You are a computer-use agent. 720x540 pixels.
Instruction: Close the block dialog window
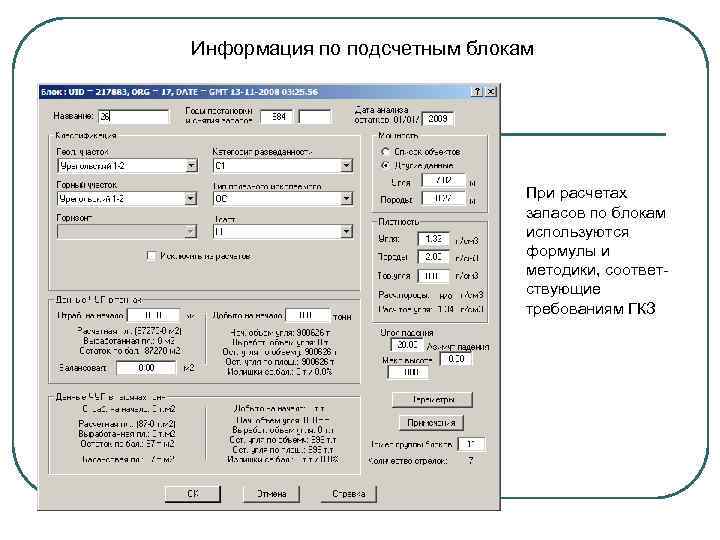click(x=491, y=92)
